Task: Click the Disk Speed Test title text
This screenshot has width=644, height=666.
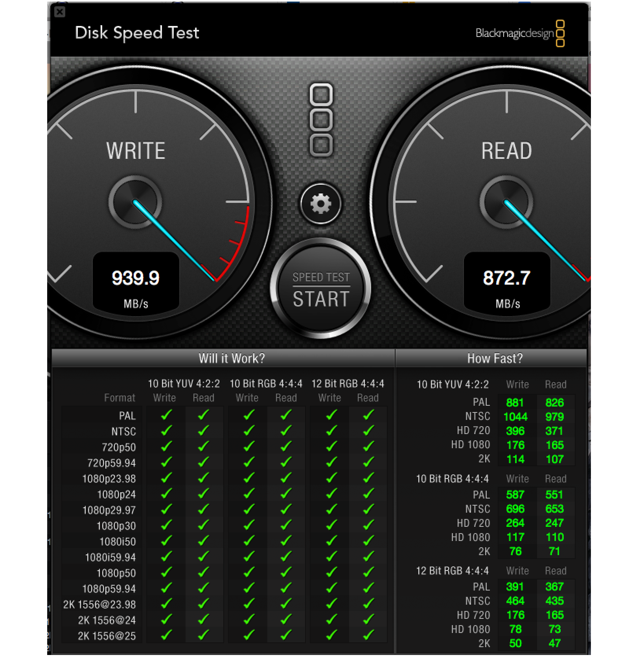Action: pos(137,33)
